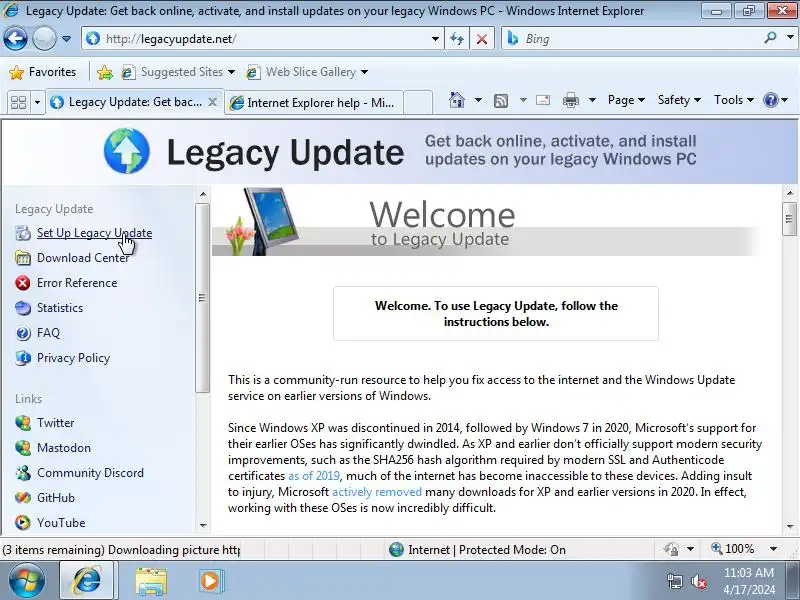Image resolution: width=800 pixels, height=600 pixels.
Task: Open the Help question-mark menu
Action: pos(776,100)
